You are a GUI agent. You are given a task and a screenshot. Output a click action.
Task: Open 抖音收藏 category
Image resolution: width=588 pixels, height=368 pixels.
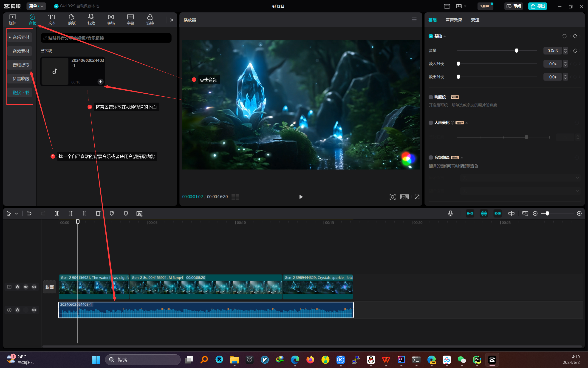pyautogui.click(x=20, y=79)
